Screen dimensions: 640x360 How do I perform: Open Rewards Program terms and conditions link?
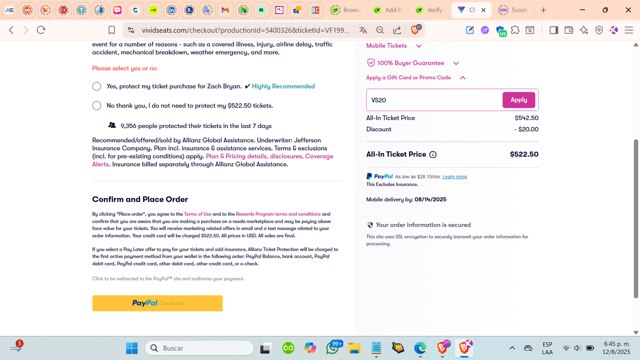pyautogui.click(x=278, y=214)
